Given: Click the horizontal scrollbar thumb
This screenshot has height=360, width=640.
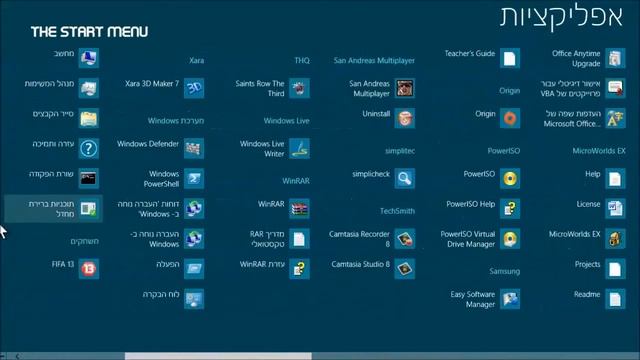Looking at the screenshot, I should coord(218,356).
